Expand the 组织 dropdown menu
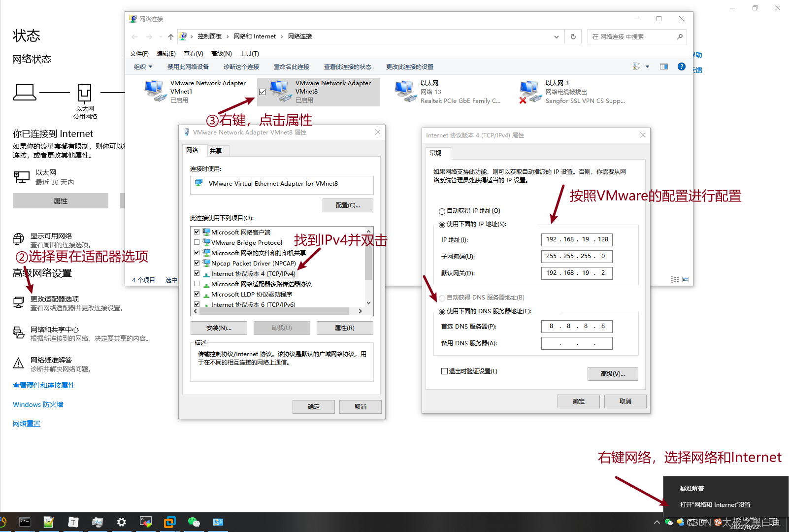The image size is (789, 532). pos(143,66)
